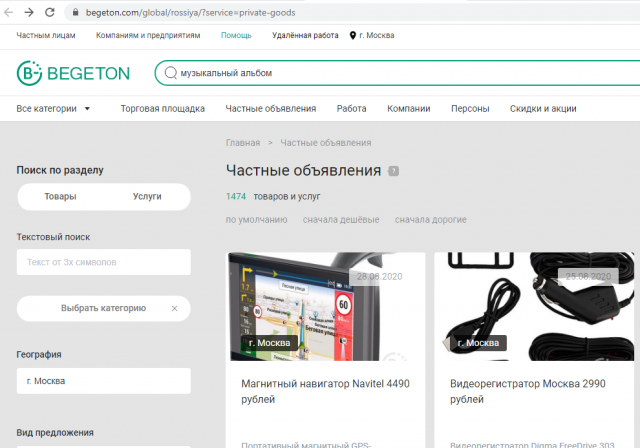Click the search magnifier icon

(x=172, y=73)
